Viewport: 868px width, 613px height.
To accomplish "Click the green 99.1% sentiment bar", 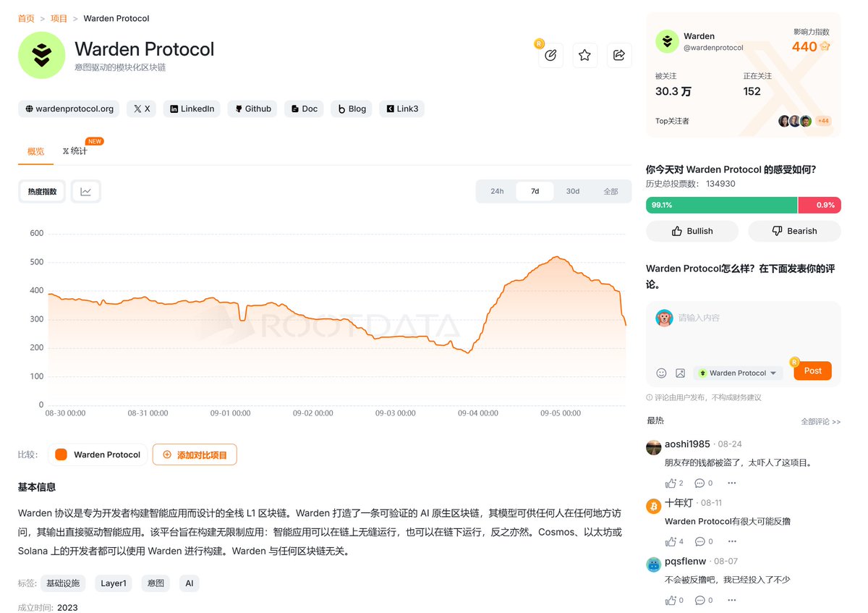I will [721, 205].
